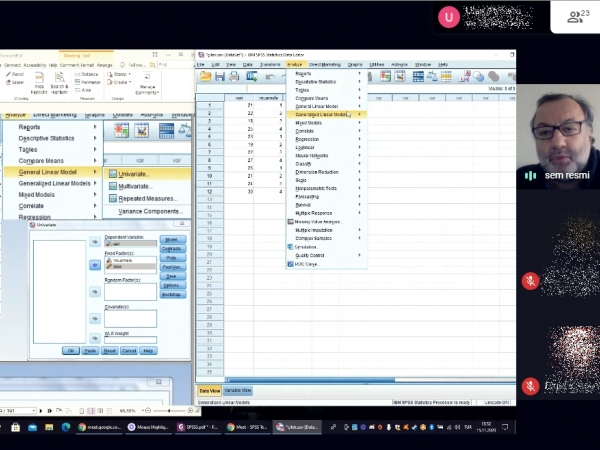Adjust the PDF zoom slider handle
Image resolution: width=600 pixels, height=450 pixels.
coord(169,411)
